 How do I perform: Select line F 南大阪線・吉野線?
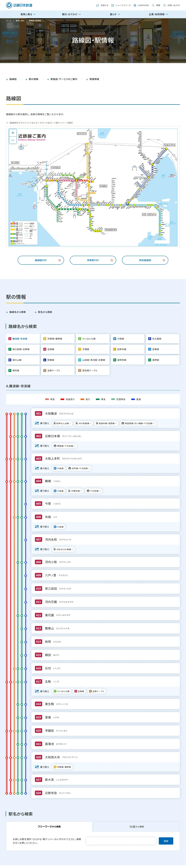pyautogui.click(x=23, y=349)
